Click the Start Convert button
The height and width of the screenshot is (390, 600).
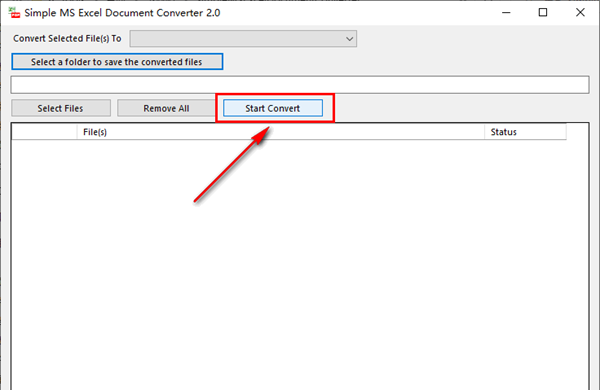coord(273,108)
